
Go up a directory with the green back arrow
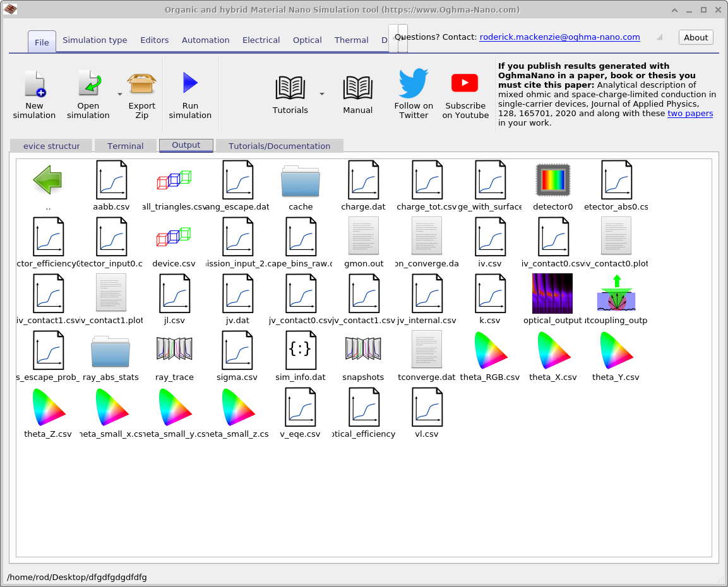[x=47, y=180]
